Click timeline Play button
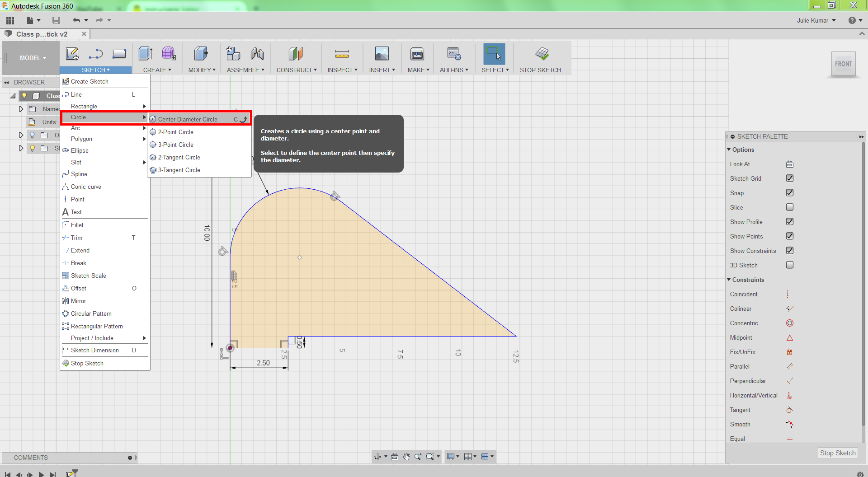This screenshot has width=868, height=477. [x=41, y=474]
